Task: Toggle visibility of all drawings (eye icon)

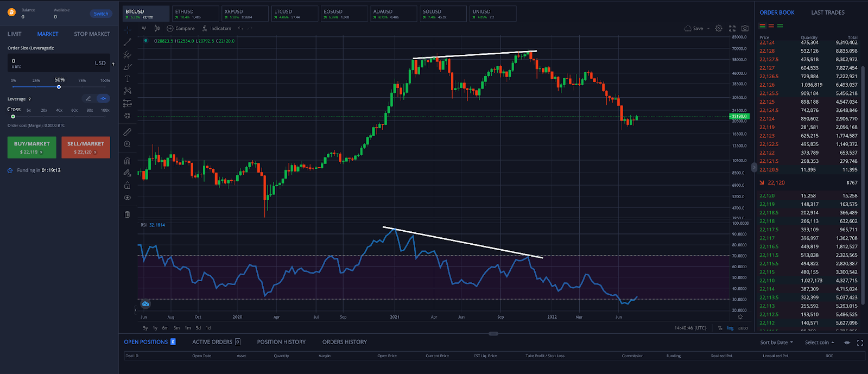Action: click(x=128, y=198)
